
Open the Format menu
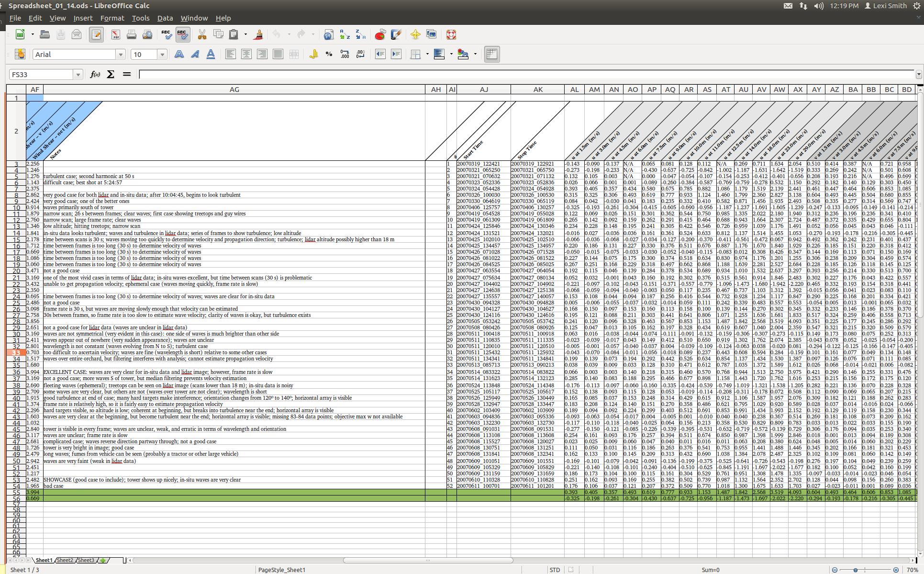(112, 18)
